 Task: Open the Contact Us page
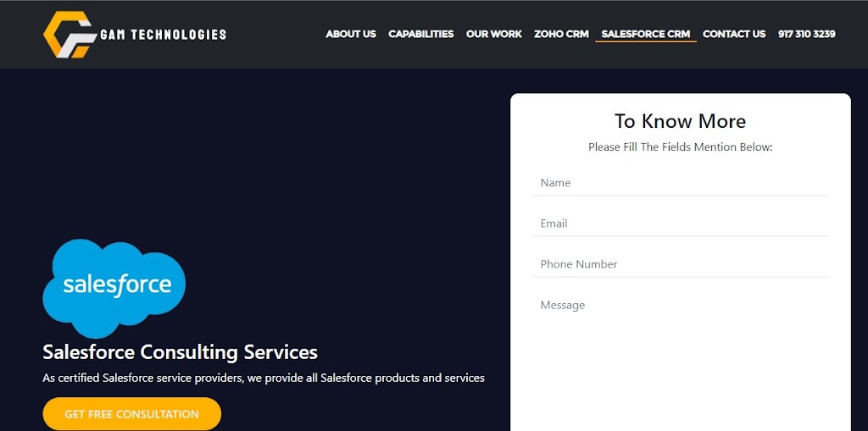(734, 35)
